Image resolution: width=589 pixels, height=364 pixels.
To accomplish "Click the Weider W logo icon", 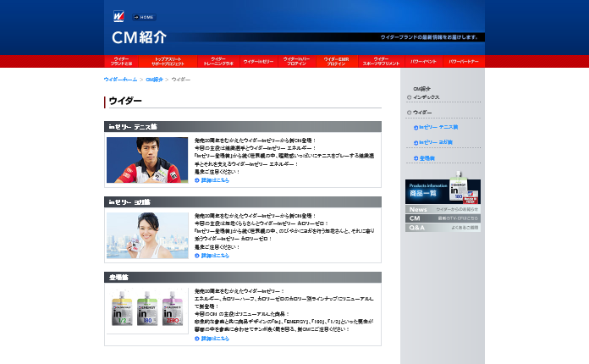I will (x=118, y=17).
